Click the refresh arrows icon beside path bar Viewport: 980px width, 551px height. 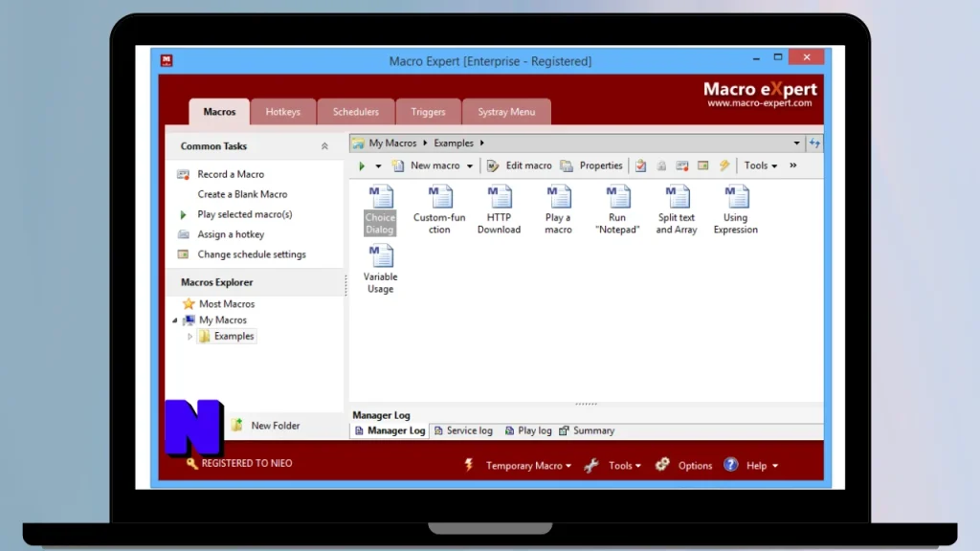[814, 143]
